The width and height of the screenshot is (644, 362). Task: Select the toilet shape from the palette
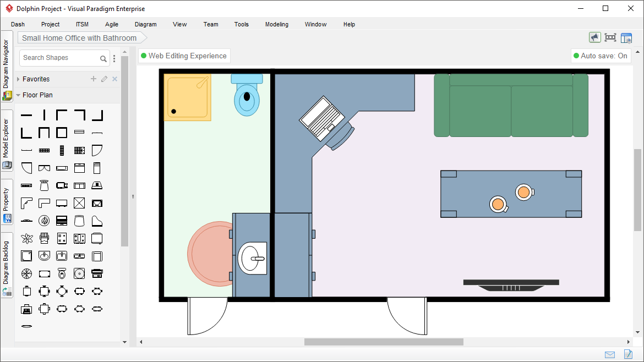click(x=62, y=273)
